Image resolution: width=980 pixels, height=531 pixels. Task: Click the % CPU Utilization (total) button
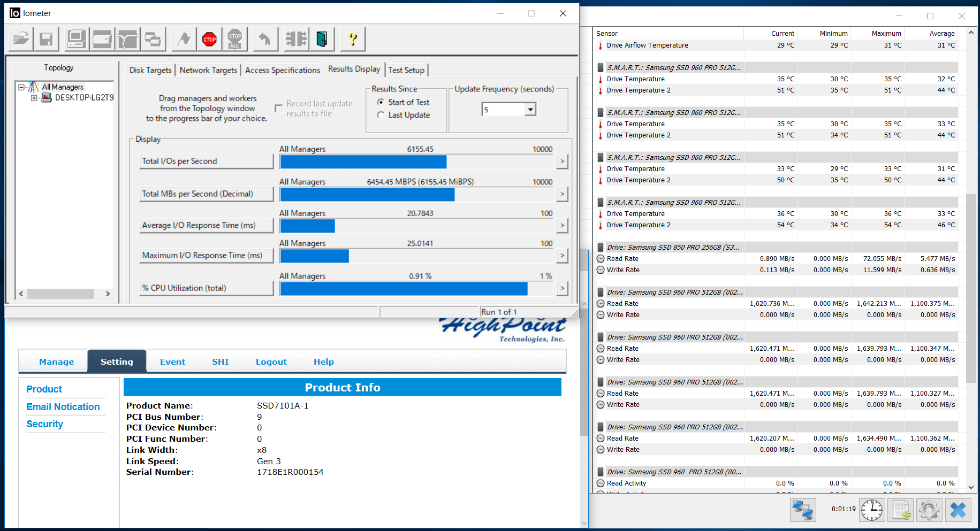[x=207, y=288]
